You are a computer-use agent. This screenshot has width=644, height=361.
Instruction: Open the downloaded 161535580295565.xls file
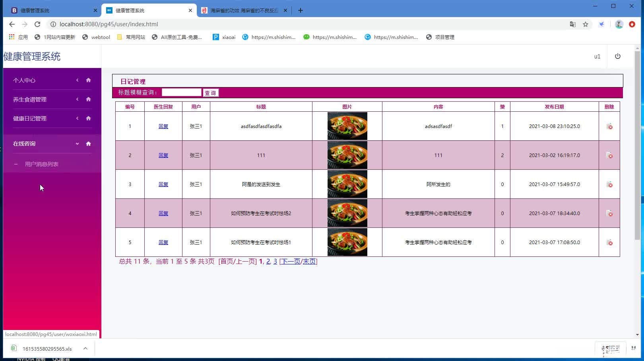pyautogui.click(x=47, y=349)
